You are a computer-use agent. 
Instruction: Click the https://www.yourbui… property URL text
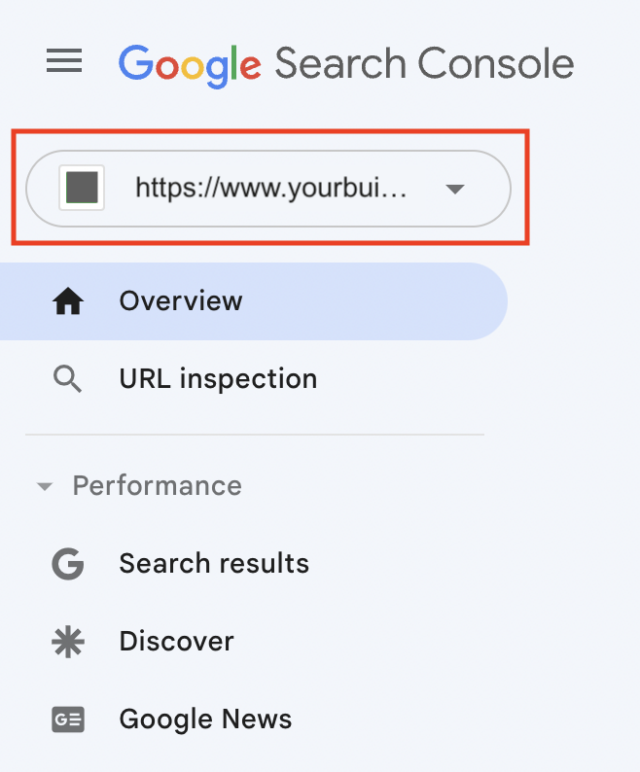271,188
